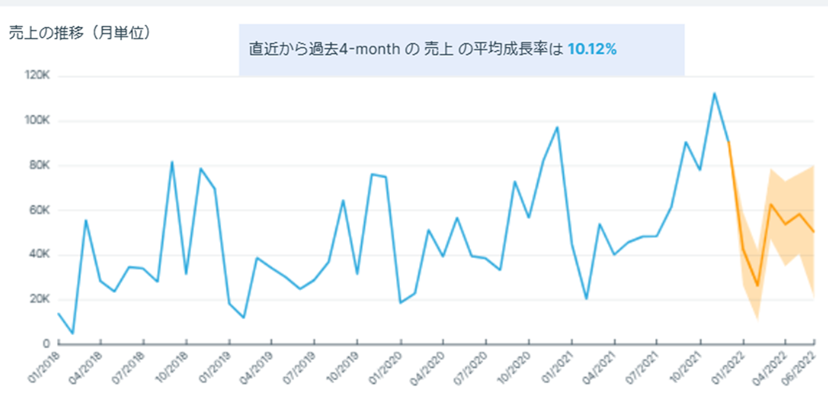
Task: Click the 10.12% growth rate value
Action: [592, 50]
